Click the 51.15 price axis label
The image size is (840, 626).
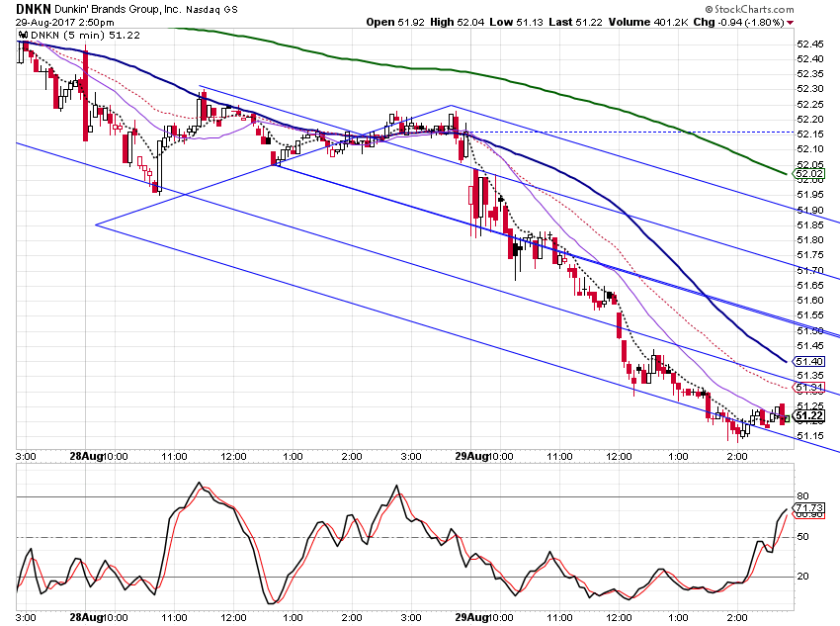pos(810,436)
